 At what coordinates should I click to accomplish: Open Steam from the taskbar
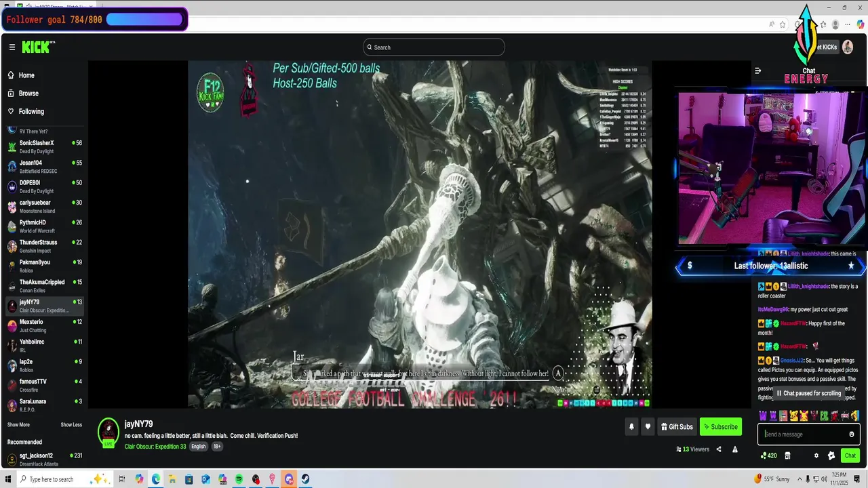306,479
